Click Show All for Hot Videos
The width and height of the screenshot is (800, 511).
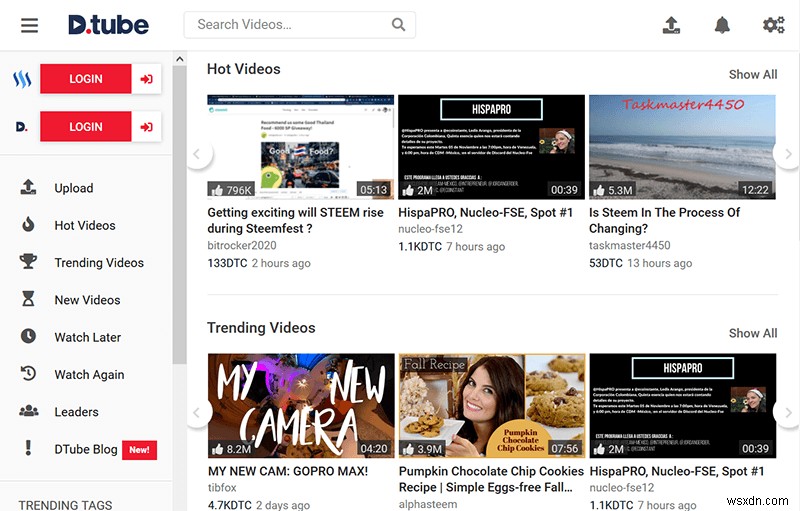[752, 74]
